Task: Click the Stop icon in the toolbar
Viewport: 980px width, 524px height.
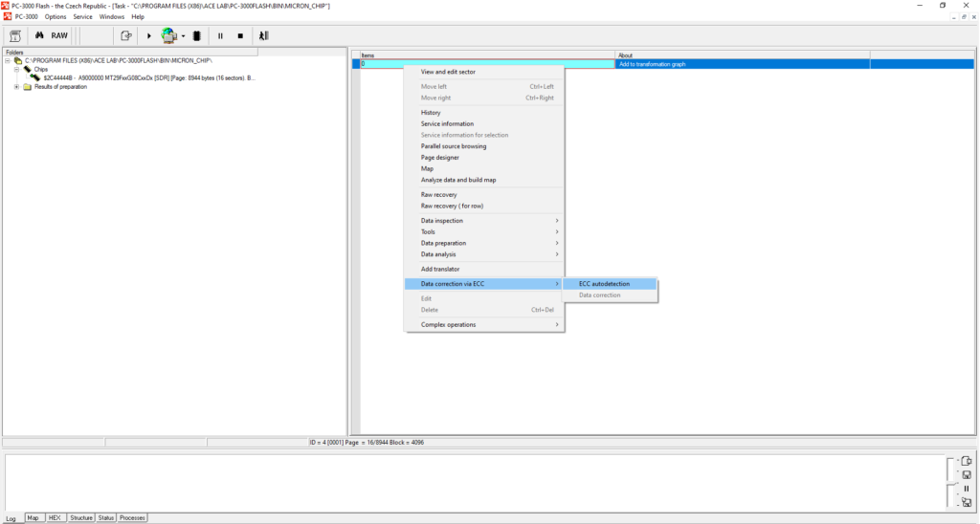Action: (x=240, y=35)
